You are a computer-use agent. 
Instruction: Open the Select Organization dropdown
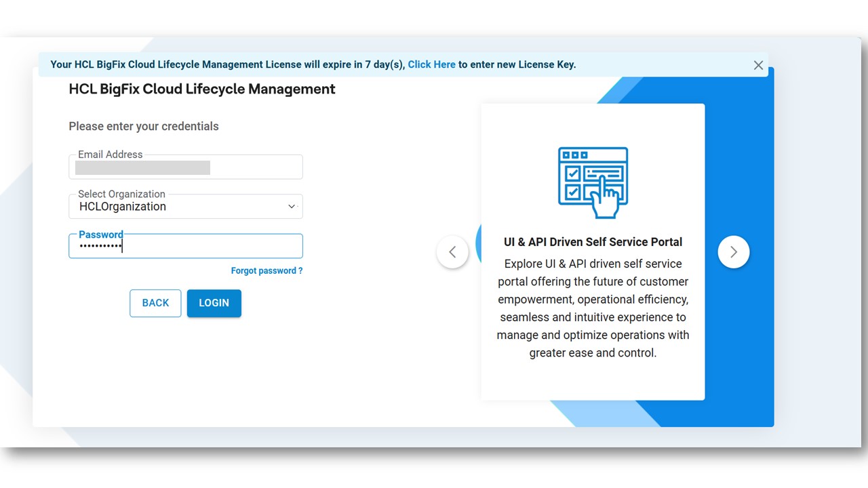[x=186, y=207]
